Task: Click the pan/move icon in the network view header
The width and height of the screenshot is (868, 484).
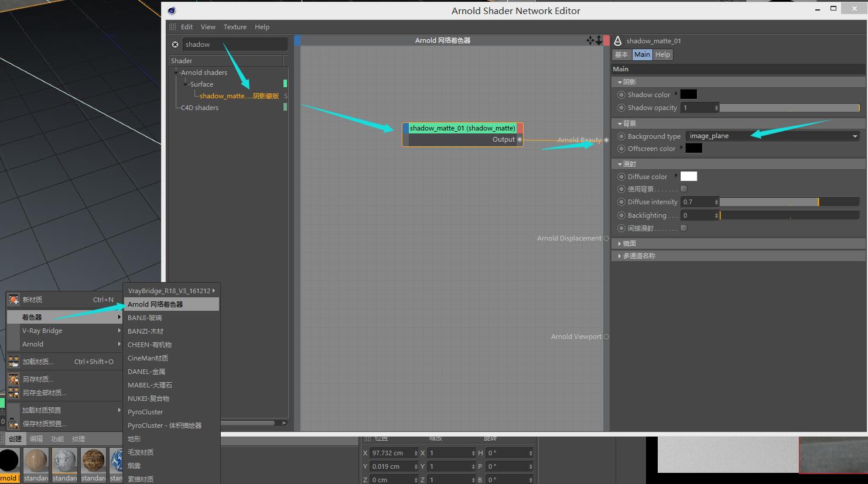Action: (x=590, y=40)
